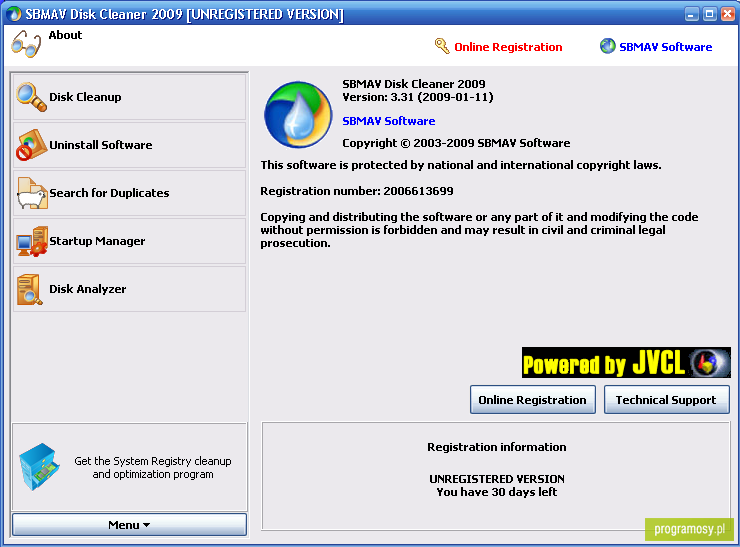Minimize the Disk Cleaner window
The width and height of the screenshot is (740, 547).
691,14
